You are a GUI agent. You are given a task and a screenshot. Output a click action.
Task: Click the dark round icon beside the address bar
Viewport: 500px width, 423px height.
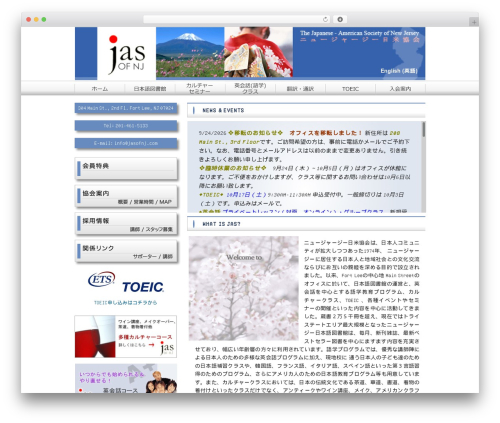(340, 19)
